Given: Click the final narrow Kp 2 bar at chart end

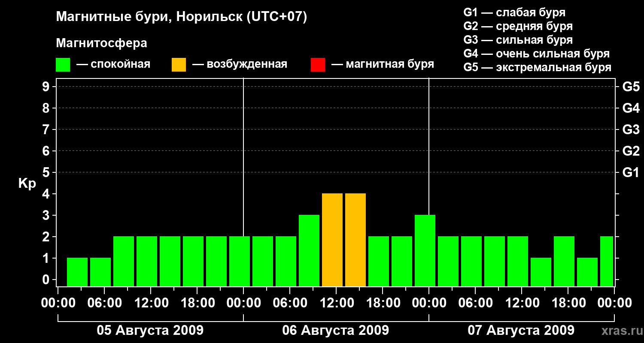Looking at the screenshot, I should (x=607, y=261).
